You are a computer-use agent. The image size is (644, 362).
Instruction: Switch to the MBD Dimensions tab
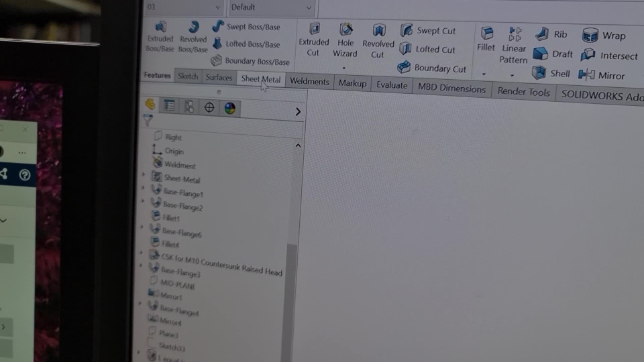[451, 88]
